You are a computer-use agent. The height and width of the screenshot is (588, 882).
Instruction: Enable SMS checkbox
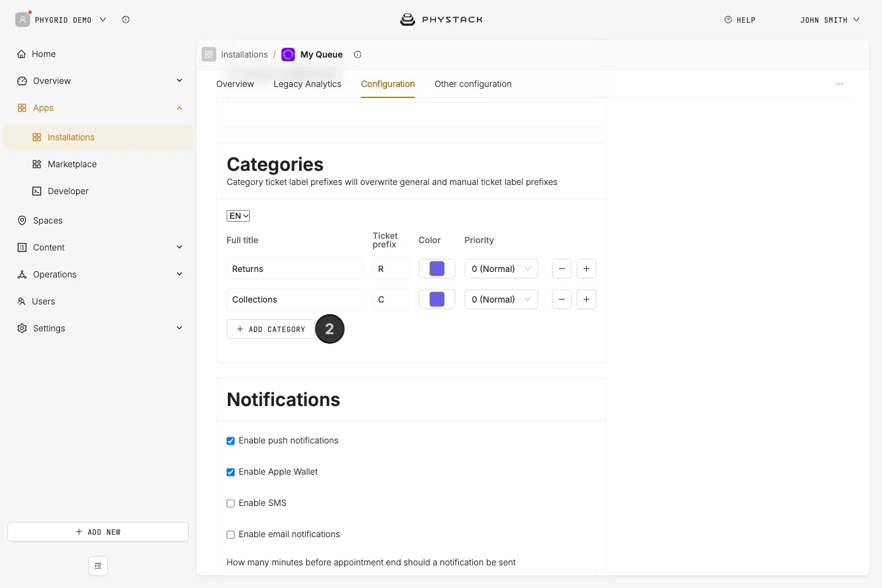[x=231, y=503]
